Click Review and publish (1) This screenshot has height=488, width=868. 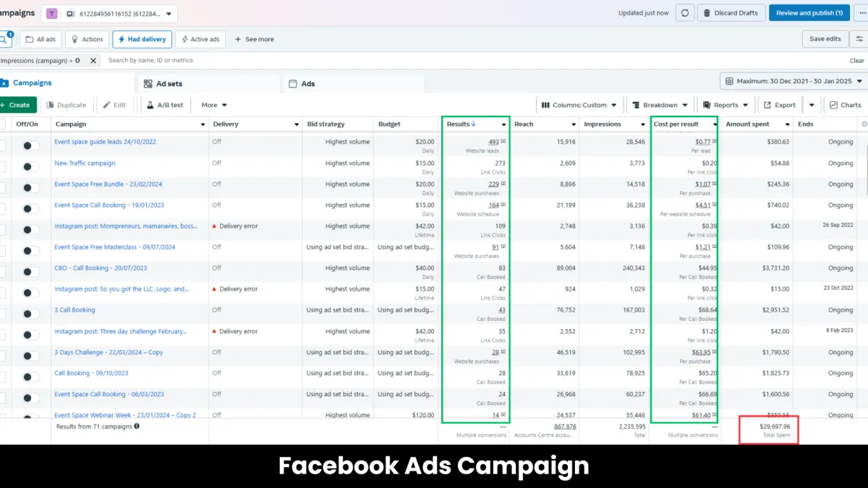(809, 13)
